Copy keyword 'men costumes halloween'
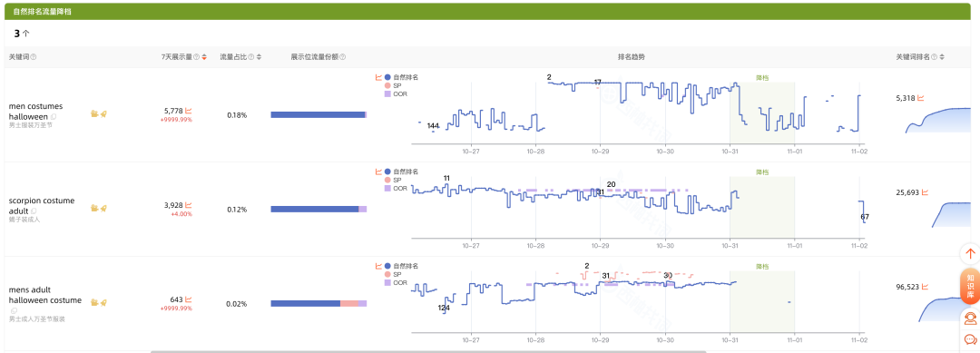Image resolution: width=980 pixels, height=353 pixels. (54, 117)
